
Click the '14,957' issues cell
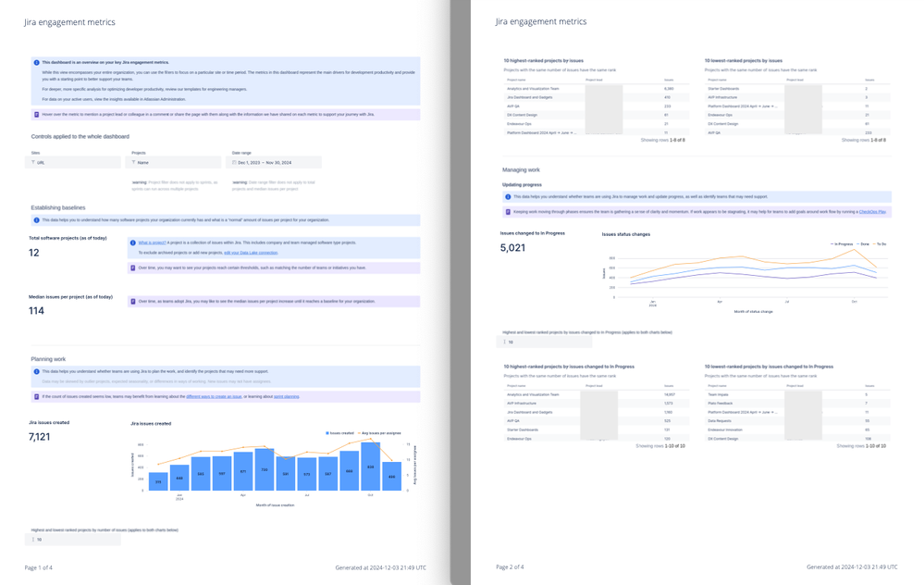670,394
